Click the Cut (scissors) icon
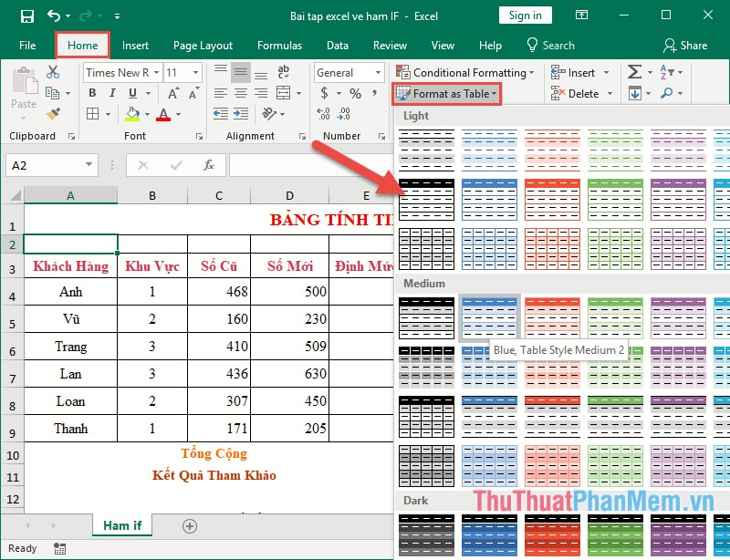Viewport: 730px width, 560px height. click(53, 73)
